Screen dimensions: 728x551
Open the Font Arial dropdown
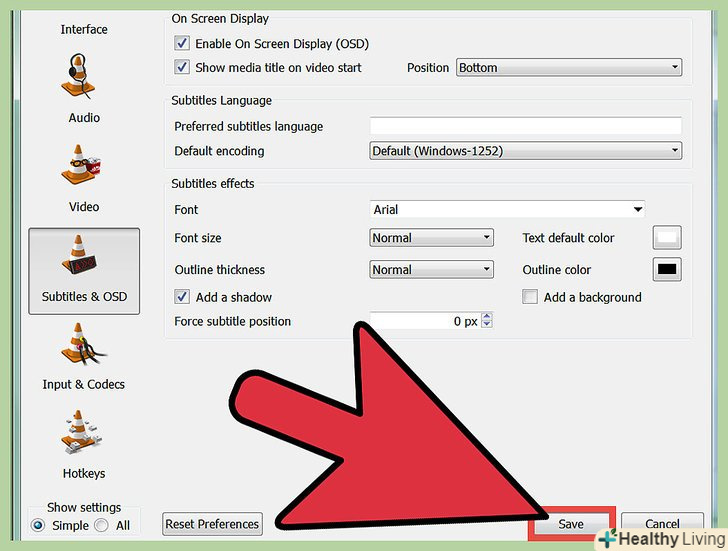pos(507,209)
